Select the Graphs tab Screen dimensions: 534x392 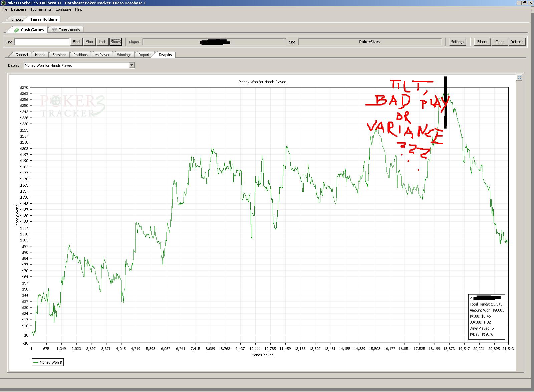165,54
